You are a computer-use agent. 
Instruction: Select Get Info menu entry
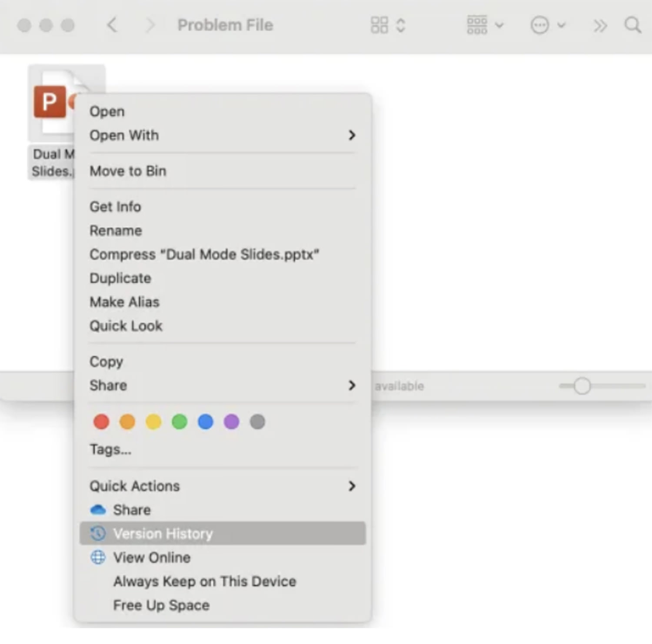(223, 207)
